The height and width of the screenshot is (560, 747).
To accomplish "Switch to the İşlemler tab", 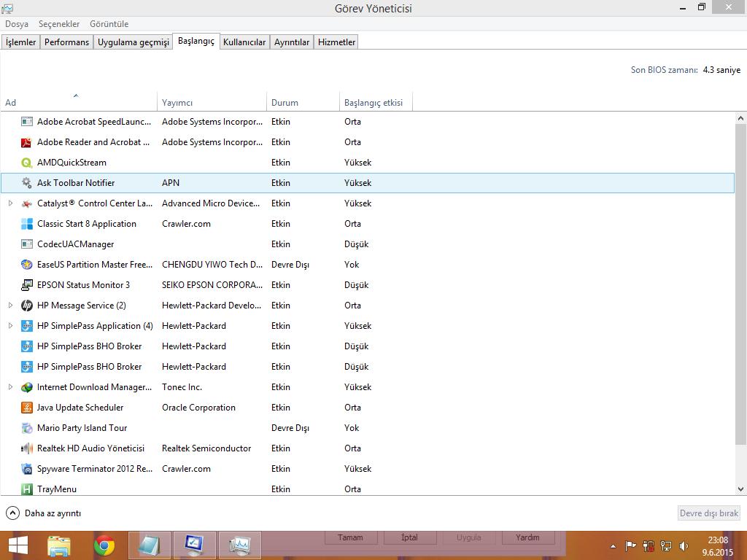I will [x=21, y=42].
